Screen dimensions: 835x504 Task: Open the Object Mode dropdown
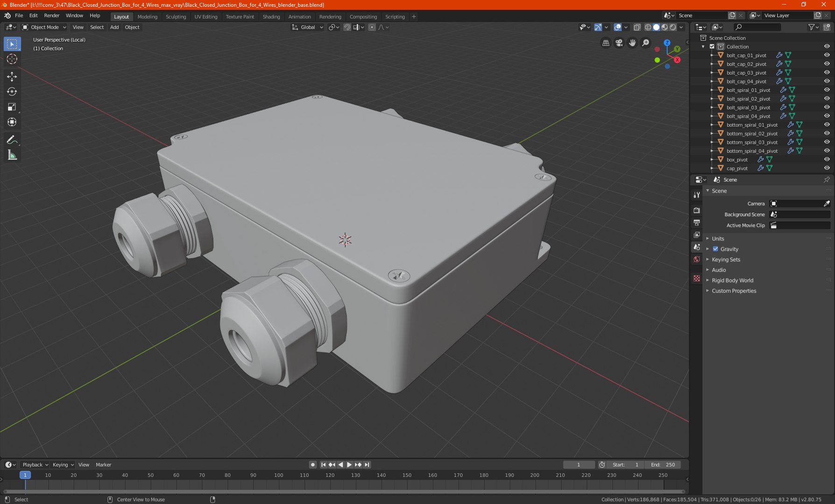[45, 27]
